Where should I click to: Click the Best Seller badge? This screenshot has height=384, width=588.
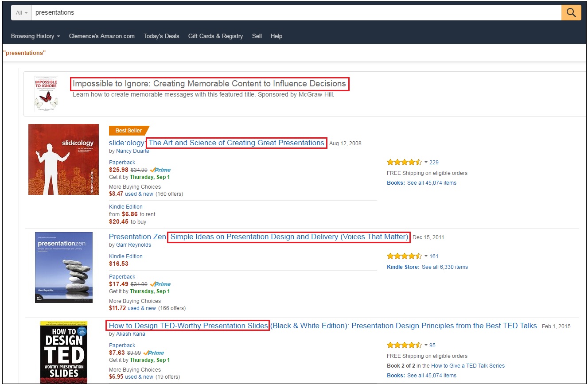point(129,131)
